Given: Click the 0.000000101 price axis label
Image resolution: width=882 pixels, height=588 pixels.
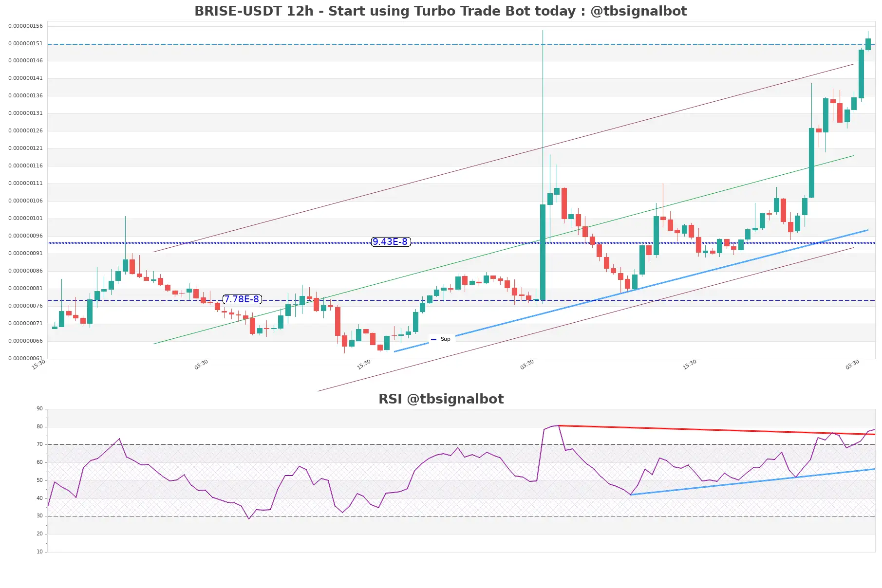Looking at the screenshot, I should tap(25, 218).
